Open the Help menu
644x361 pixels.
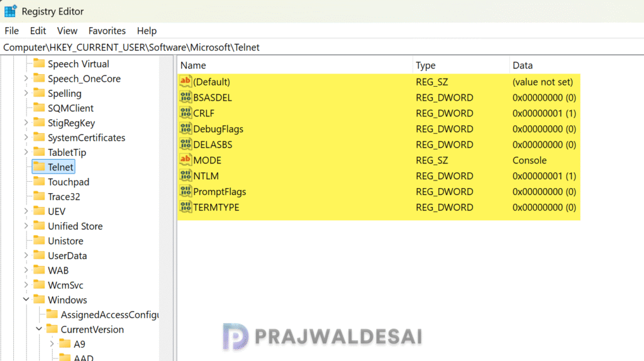pos(147,31)
